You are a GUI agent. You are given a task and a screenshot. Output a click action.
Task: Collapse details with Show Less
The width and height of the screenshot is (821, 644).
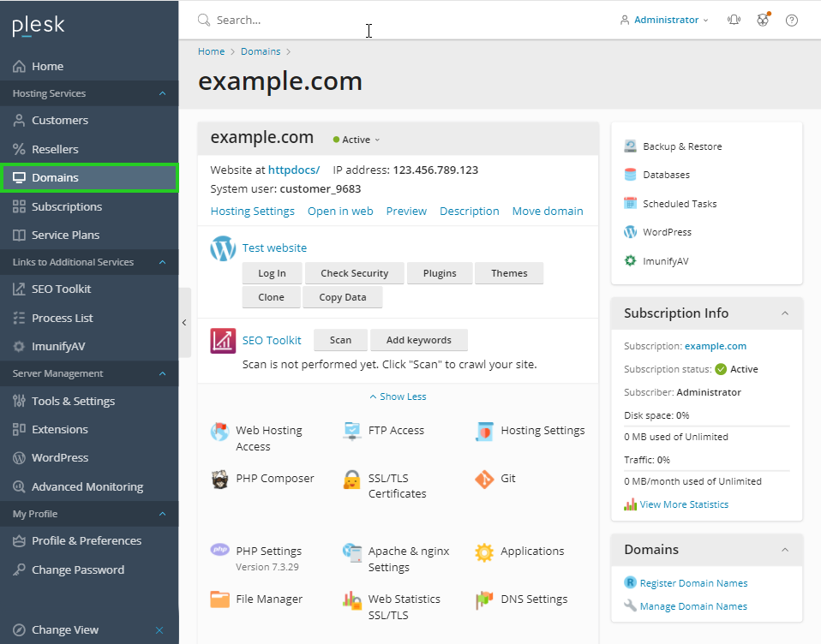[x=398, y=397]
